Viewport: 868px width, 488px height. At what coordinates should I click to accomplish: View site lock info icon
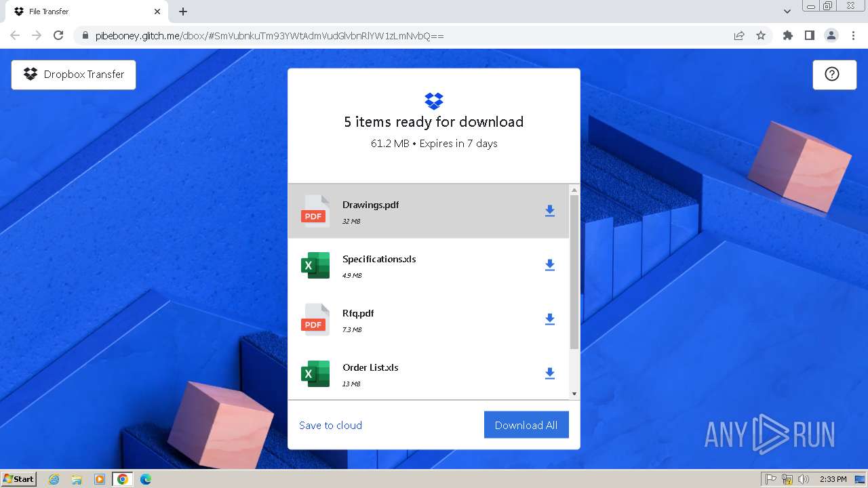pyautogui.click(x=85, y=35)
